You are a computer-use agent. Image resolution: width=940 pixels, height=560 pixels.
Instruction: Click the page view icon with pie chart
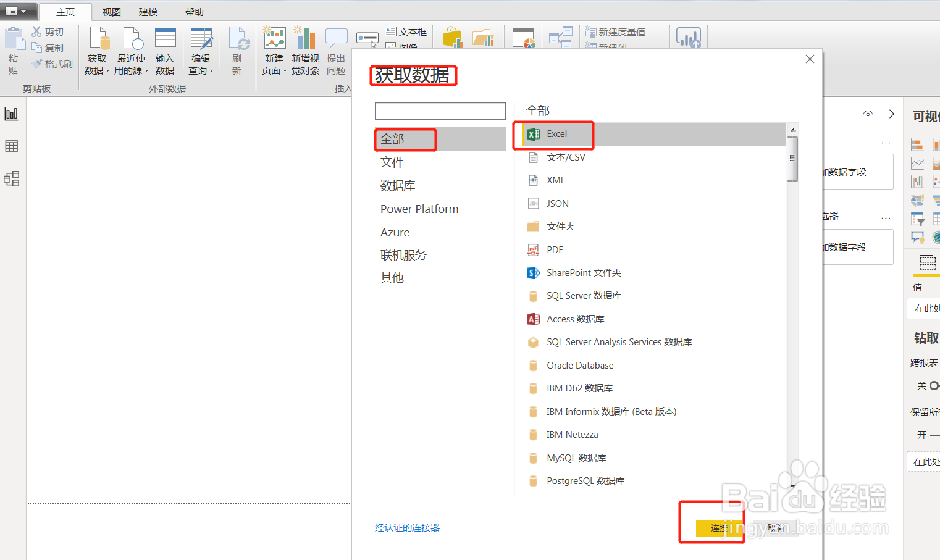click(x=524, y=38)
